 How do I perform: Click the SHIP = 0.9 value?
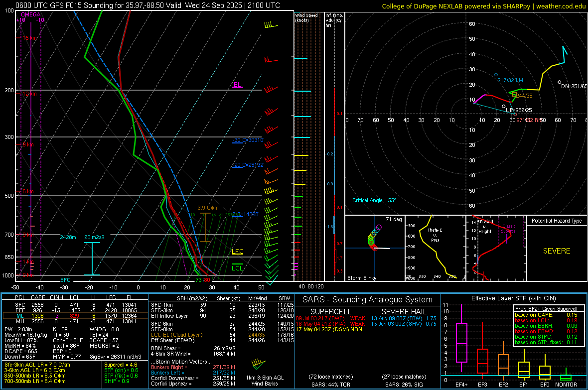pyautogui.click(x=117, y=381)
